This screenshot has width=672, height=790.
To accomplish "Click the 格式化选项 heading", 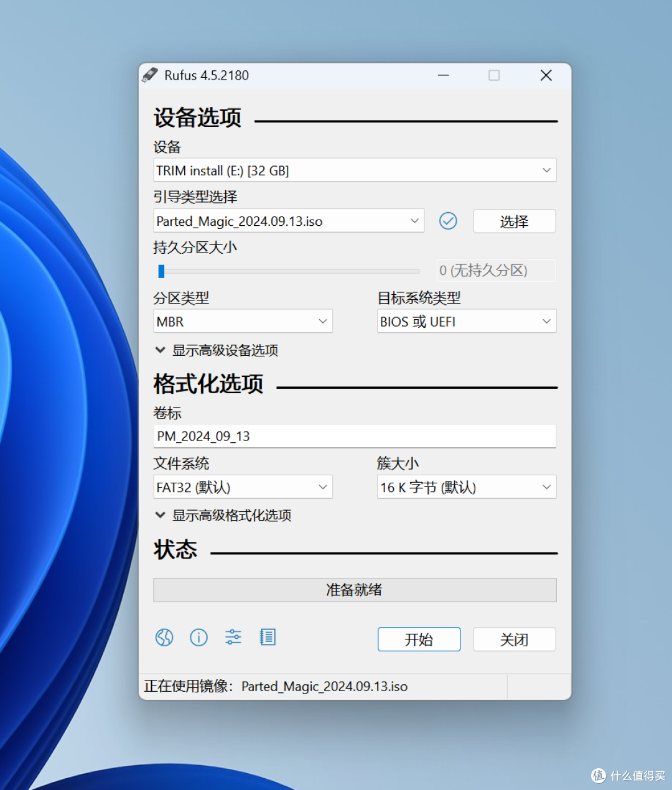I will (208, 384).
